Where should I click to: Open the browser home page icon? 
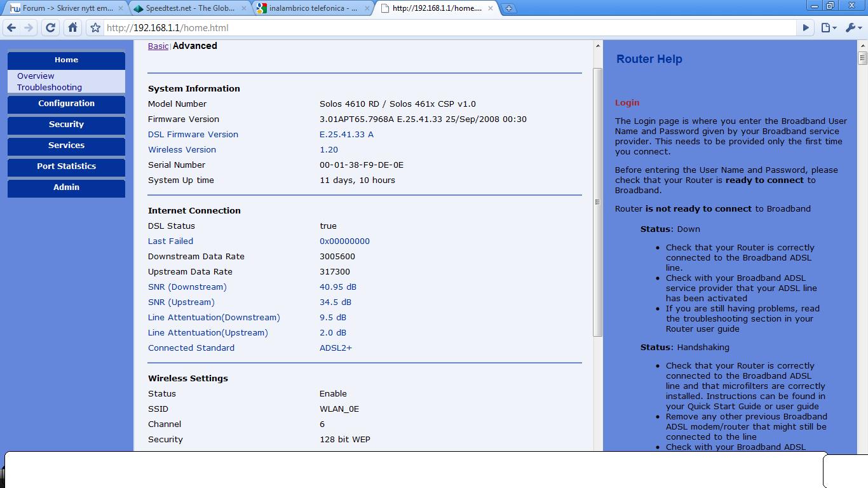[72, 27]
